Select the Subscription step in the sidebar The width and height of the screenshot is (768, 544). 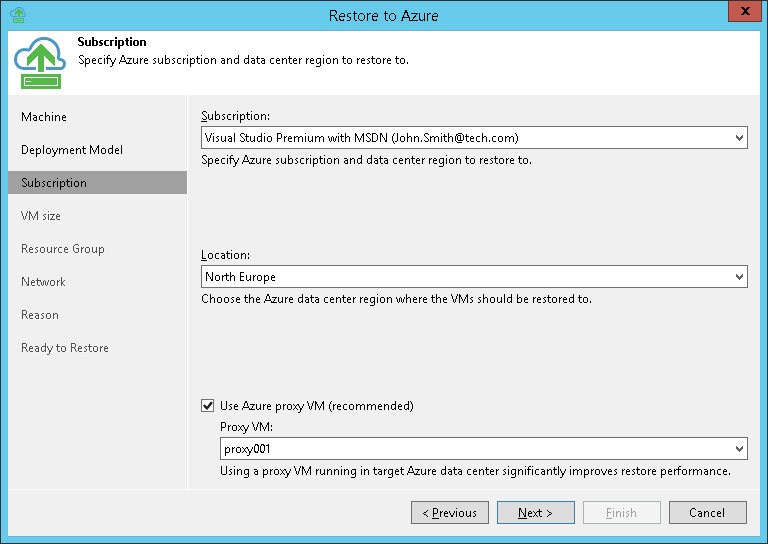pyautogui.click(x=54, y=183)
